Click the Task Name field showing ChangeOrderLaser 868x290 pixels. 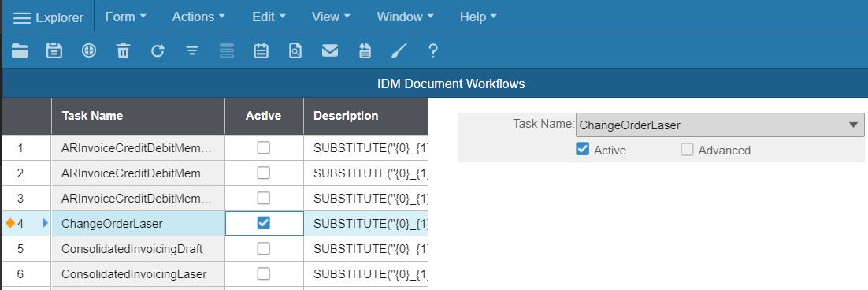[720, 125]
